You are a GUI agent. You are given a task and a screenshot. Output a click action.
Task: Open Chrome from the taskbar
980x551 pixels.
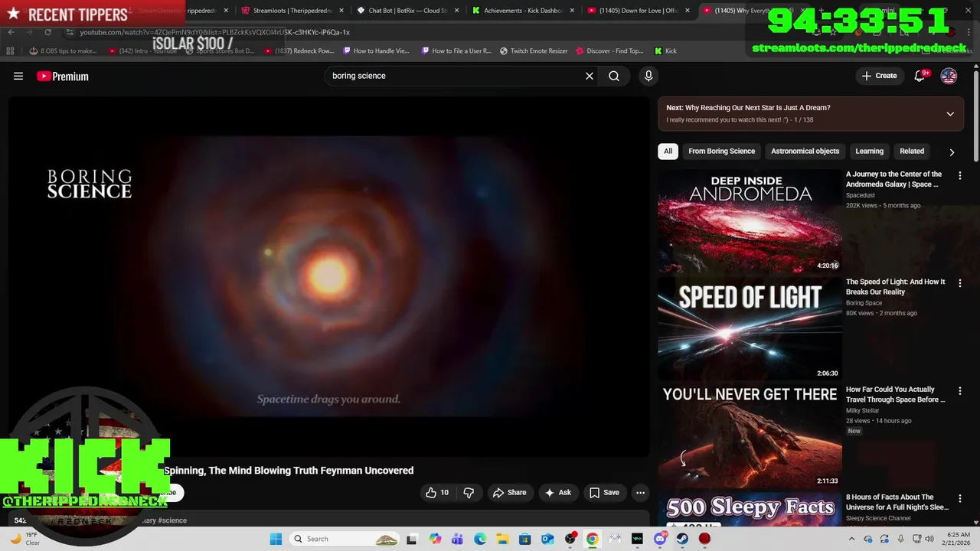(592, 539)
